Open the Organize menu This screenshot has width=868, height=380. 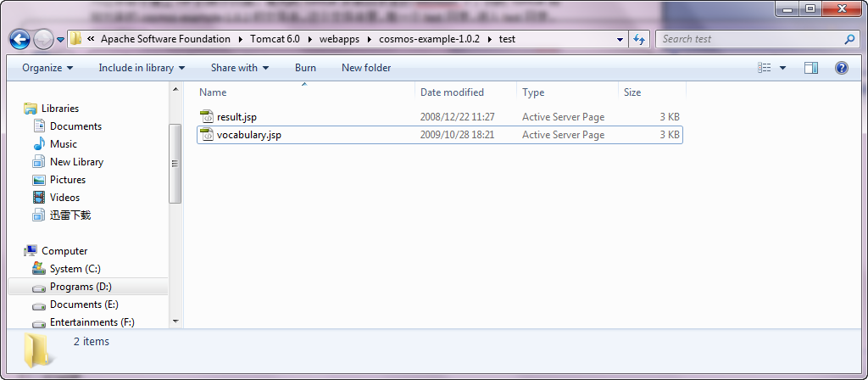(47, 68)
